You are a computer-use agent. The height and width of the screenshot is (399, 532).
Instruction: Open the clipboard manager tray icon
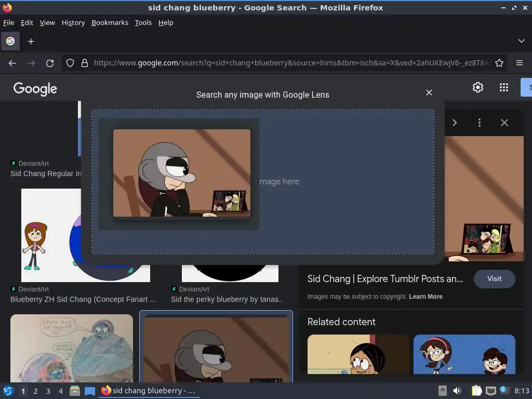tap(476, 391)
